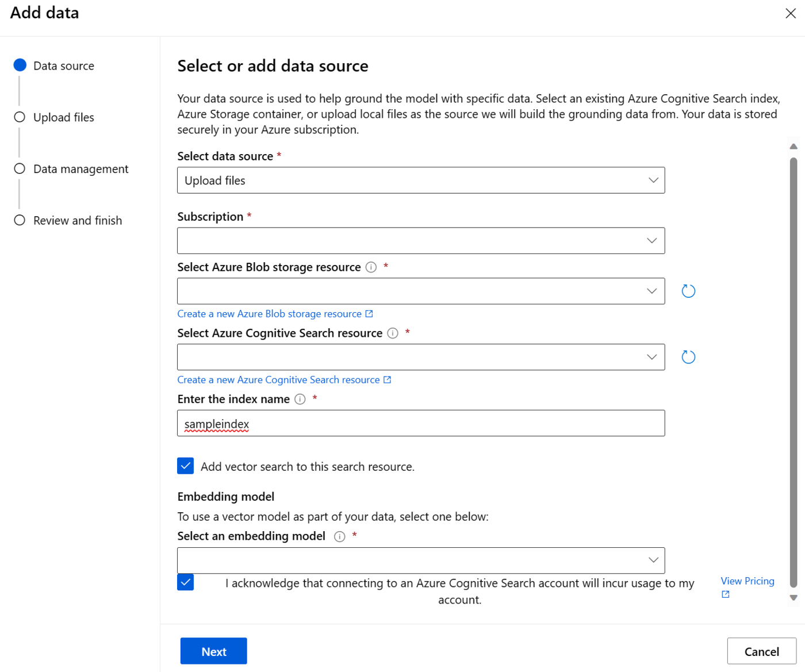Toggle the Azure Cognitive Search usage acknowledgement checkbox
The image size is (805, 672).
(x=185, y=582)
